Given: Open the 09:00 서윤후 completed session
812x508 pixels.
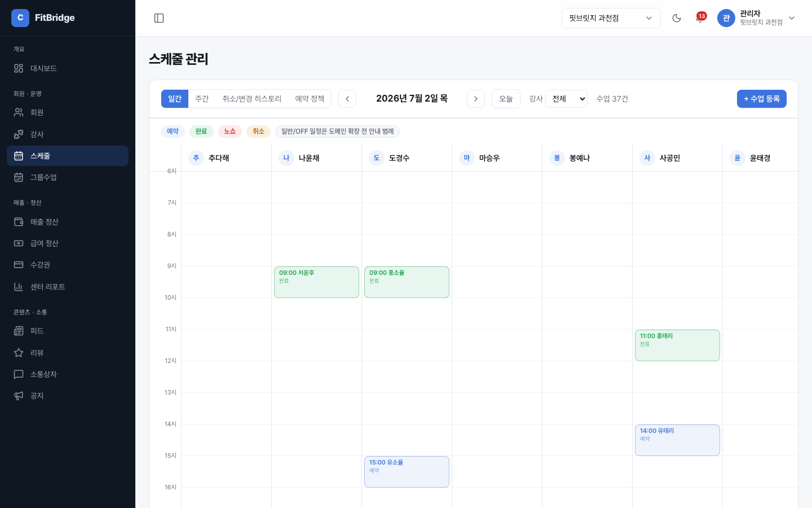Looking at the screenshot, I should pyautogui.click(x=316, y=282).
